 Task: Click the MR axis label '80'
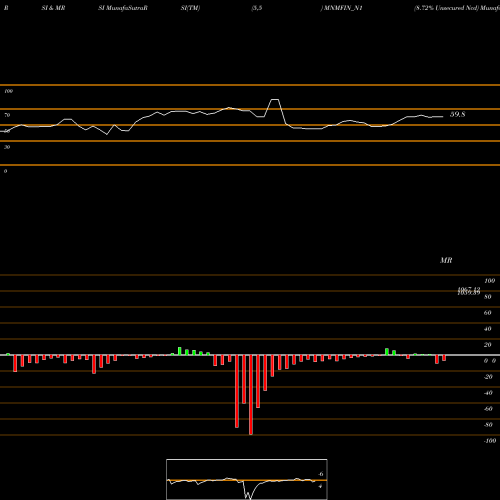point(488,297)
